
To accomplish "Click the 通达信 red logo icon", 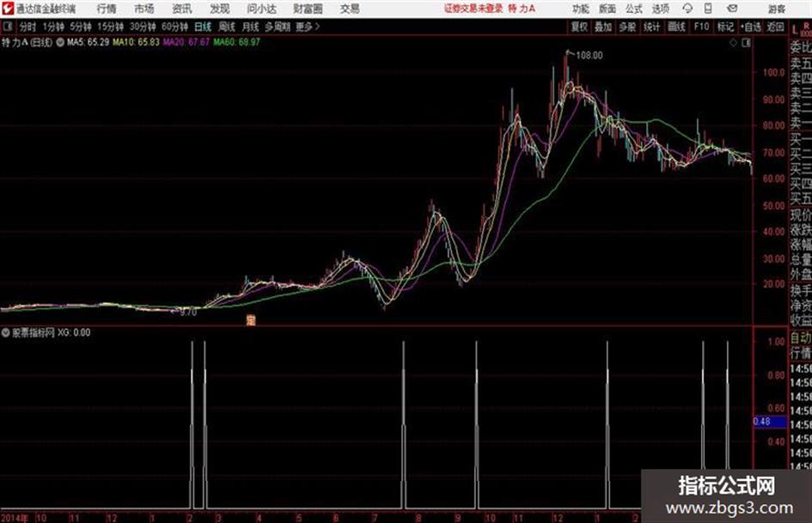I will (7, 9).
